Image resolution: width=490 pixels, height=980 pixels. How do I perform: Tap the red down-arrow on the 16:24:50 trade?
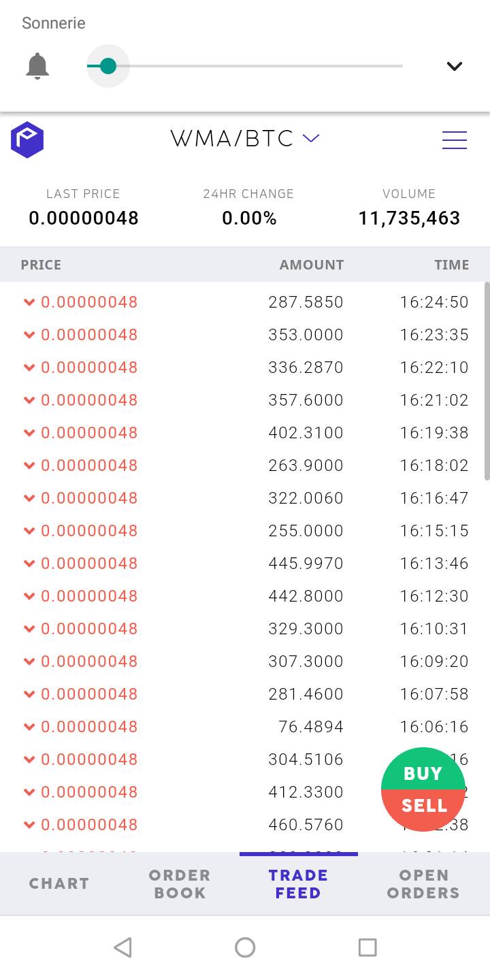[29, 302]
